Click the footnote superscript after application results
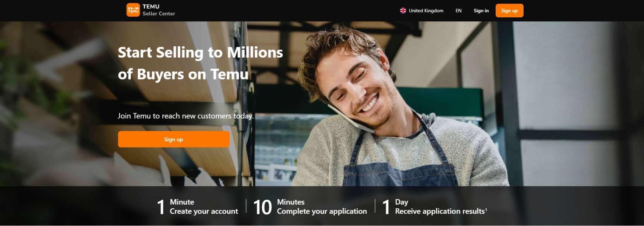 [x=486, y=209]
